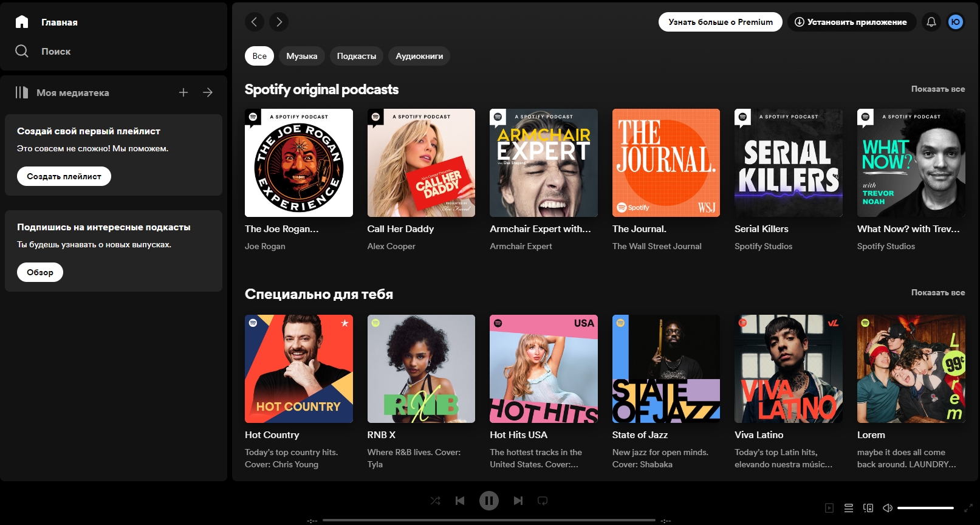The image size is (980, 525).
Task: Open the connect to device icon
Action: (x=868, y=508)
